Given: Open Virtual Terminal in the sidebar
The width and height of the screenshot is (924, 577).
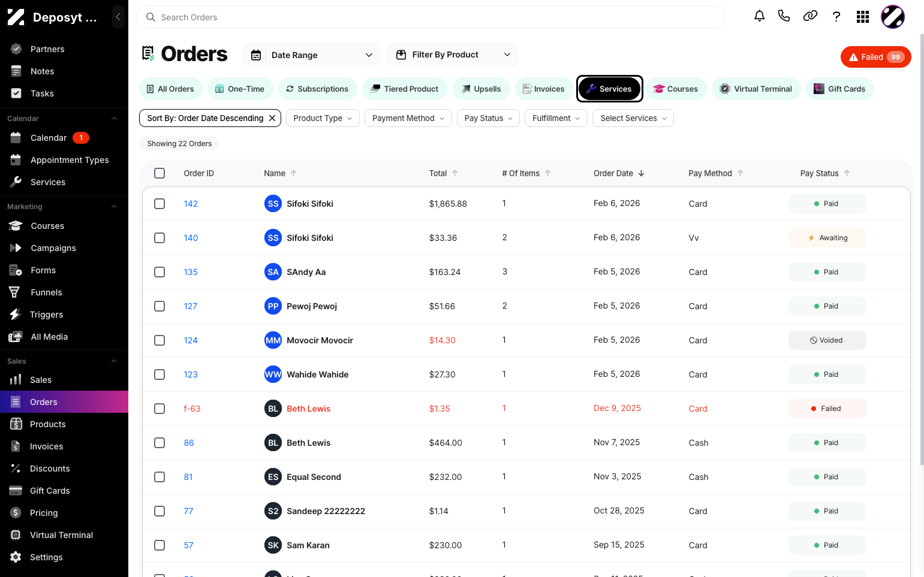Looking at the screenshot, I should pyautogui.click(x=64, y=535).
